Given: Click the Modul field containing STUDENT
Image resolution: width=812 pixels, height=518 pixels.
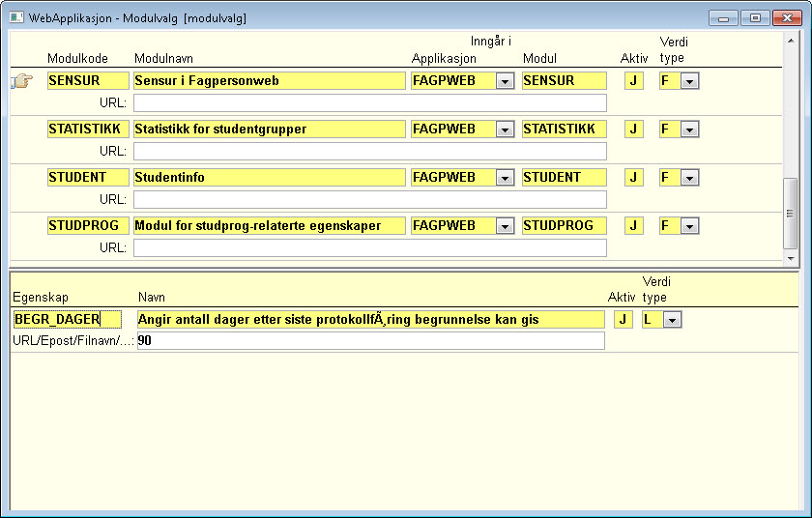Looking at the screenshot, I should click(564, 178).
